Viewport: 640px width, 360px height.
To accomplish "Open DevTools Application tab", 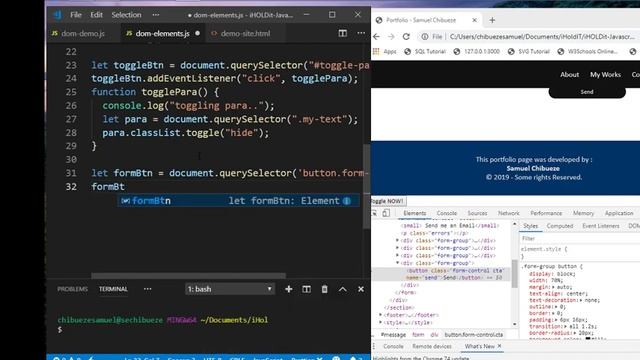I will click(x=619, y=213).
